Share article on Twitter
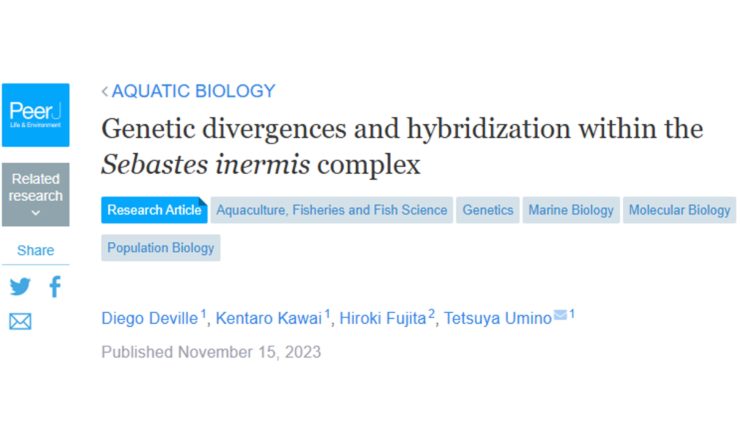This screenshot has height=440, width=740. tap(20, 287)
